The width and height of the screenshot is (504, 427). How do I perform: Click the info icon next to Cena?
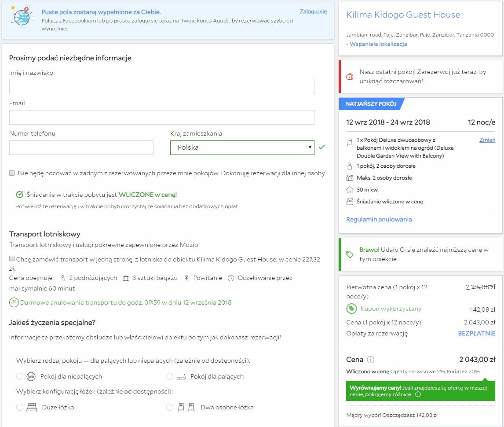[x=371, y=359]
